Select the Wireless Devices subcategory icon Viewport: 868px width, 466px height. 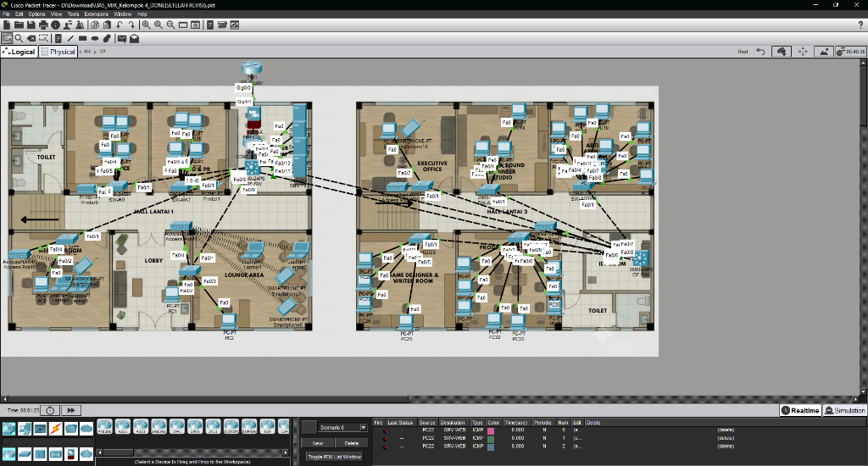[x=55, y=454]
